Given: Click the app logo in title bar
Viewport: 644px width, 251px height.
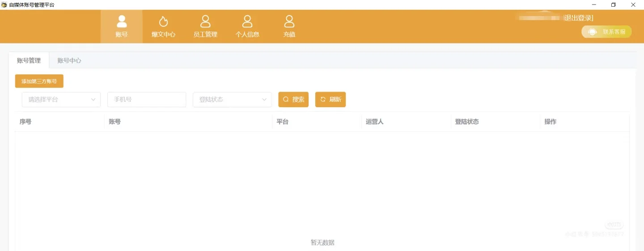Looking at the screenshot, I should point(4,4).
